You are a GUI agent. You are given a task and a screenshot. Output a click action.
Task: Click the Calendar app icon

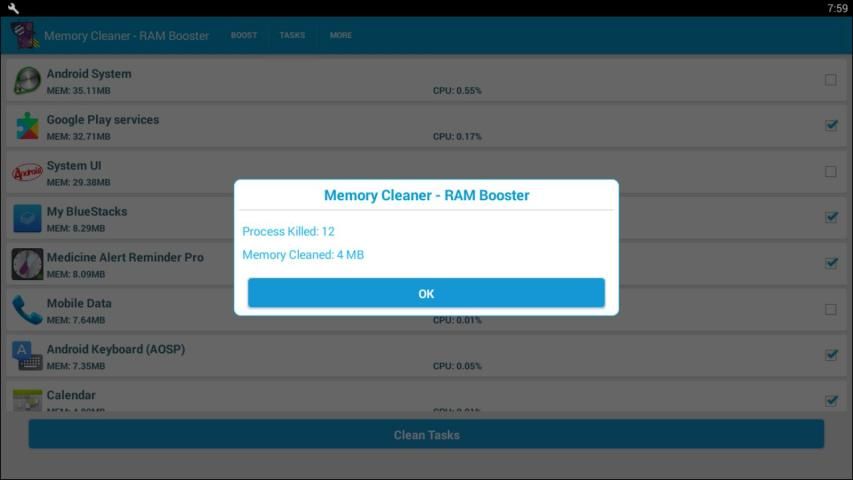[27, 400]
